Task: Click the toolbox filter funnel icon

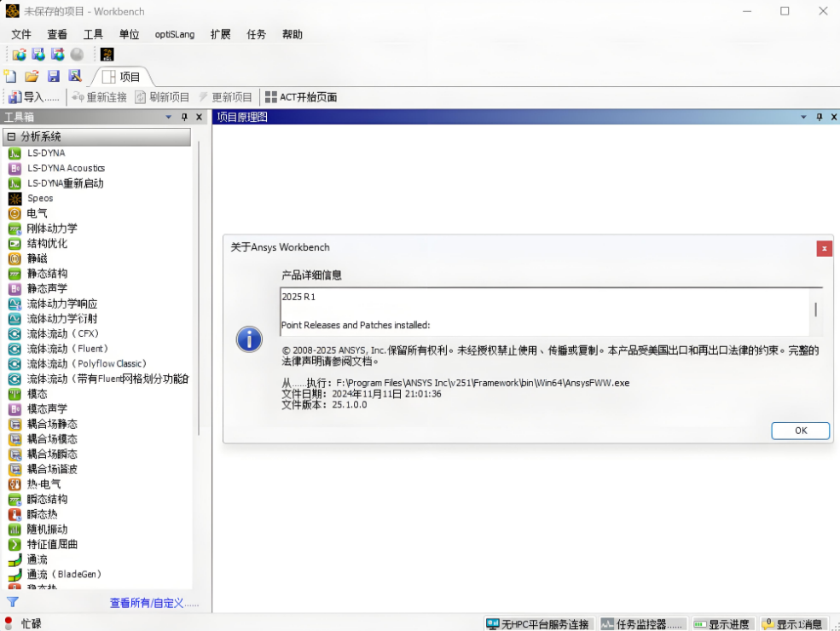Action: coord(12,602)
